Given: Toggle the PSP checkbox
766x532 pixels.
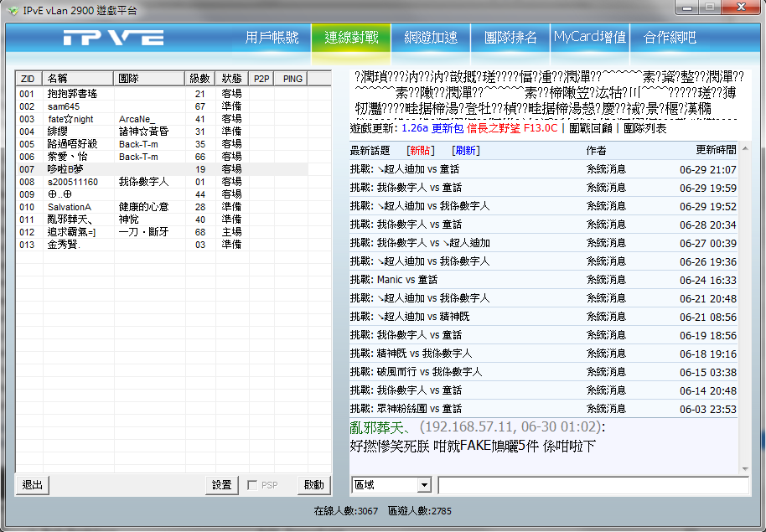Looking at the screenshot, I should pyautogui.click(x=253, y=485).
